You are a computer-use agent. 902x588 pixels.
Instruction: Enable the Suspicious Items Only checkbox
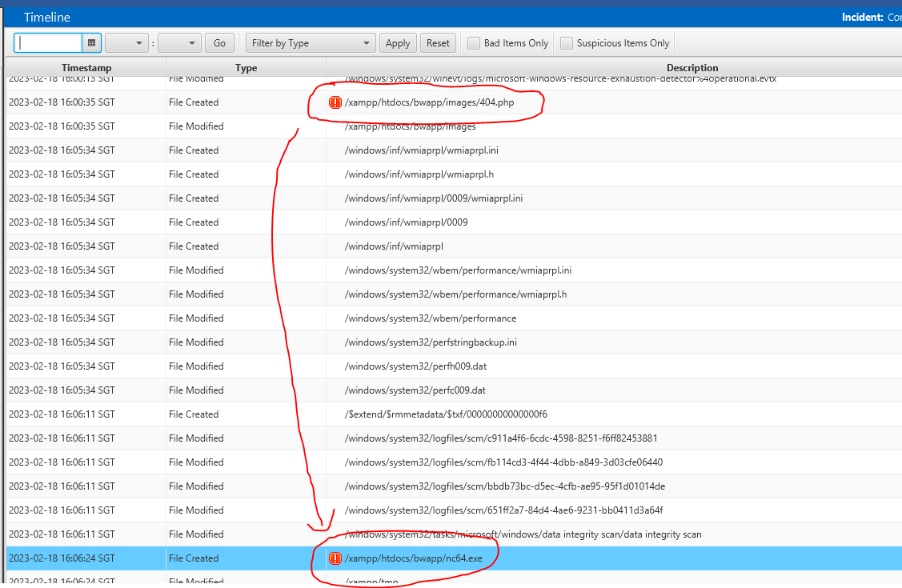click(567, 43)
